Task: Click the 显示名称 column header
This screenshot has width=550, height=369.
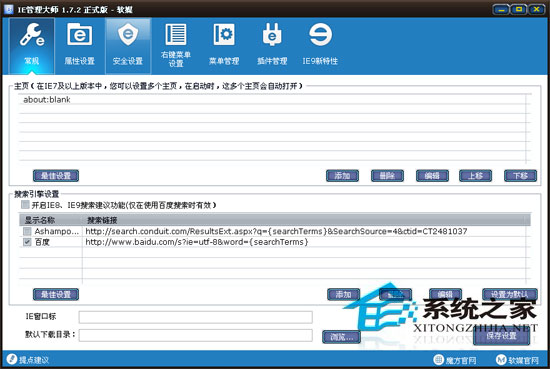Action: pos(51,220)
